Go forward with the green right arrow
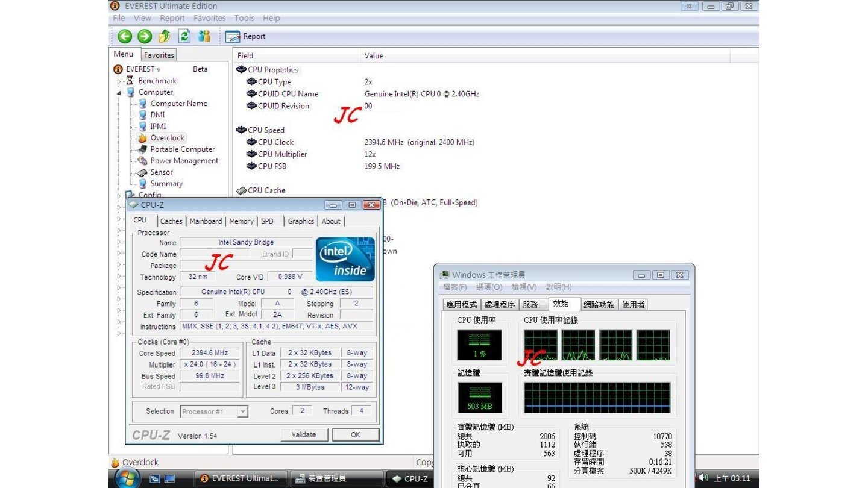This screenshot has width=868, height=488. pos(145,36)
